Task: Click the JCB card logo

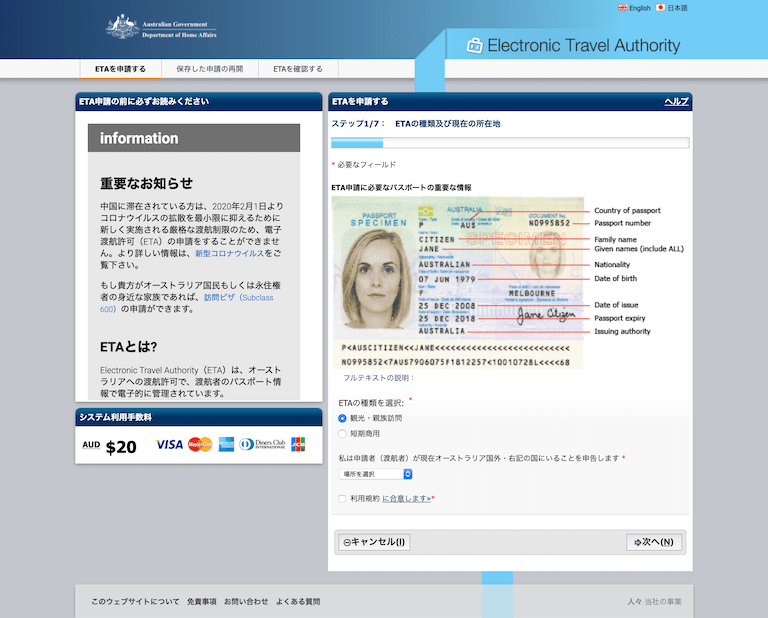Action: (298, 444)
